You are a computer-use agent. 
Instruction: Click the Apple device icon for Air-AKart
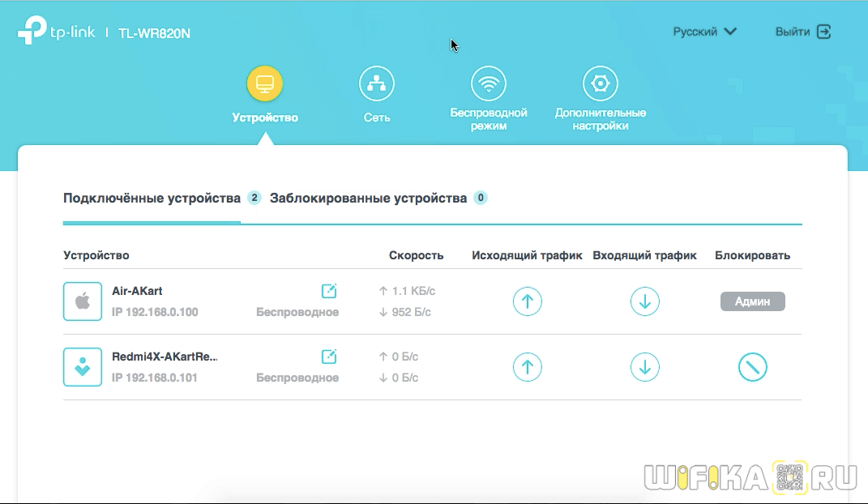(x=83, y=301)
